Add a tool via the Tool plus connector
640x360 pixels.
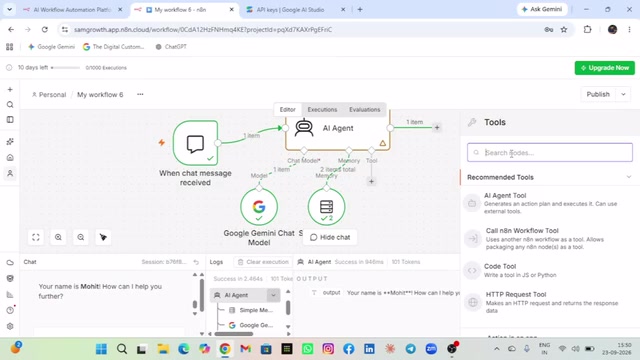coord(371,181)
